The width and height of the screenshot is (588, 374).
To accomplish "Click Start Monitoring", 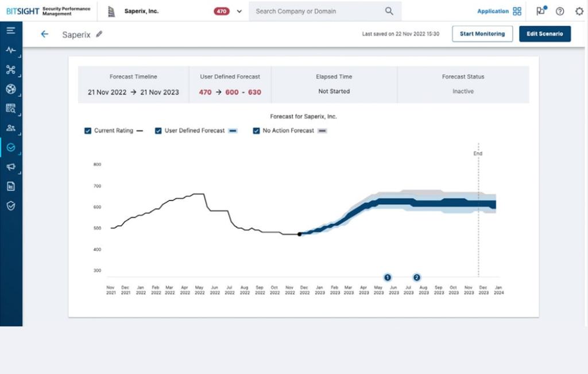I will (482, 34).
